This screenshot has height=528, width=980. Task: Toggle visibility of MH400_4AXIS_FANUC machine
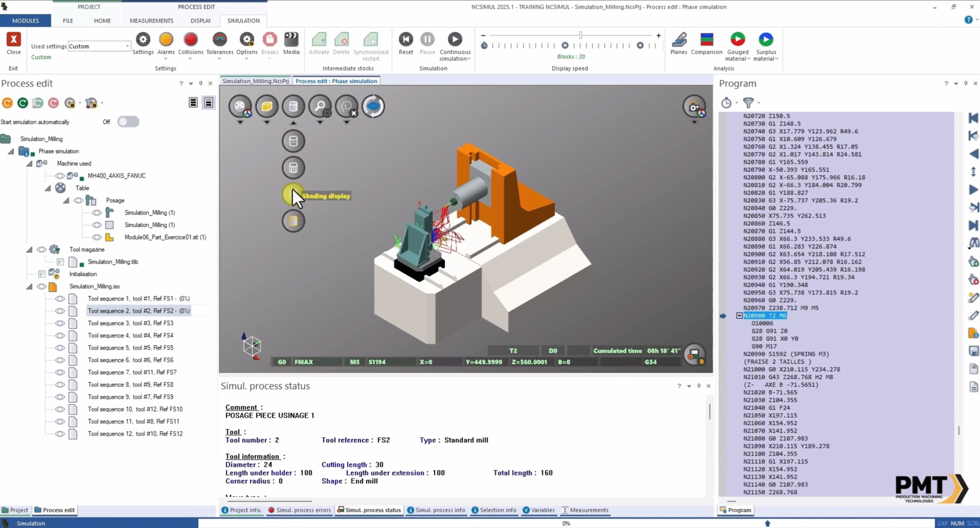coord(60,176)
